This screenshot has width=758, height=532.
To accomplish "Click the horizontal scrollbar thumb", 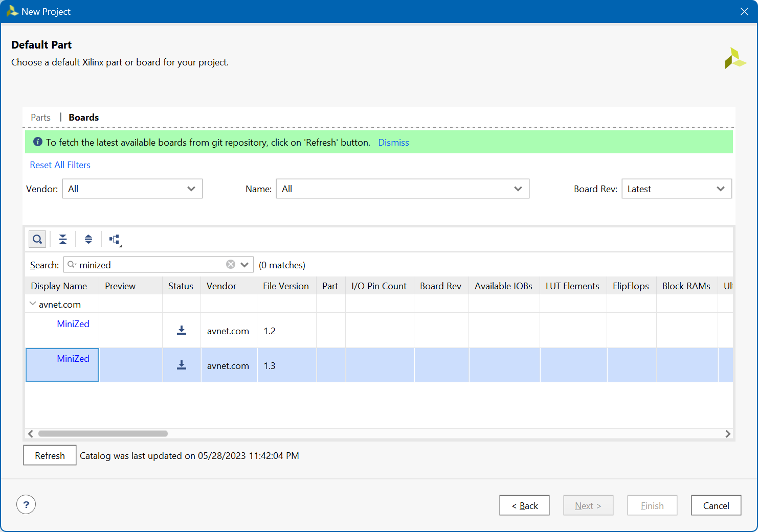I will tap(103, 433).
